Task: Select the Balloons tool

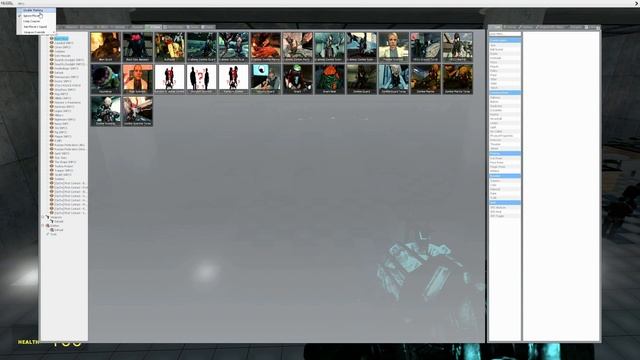Action: click(x=505, y=98)
